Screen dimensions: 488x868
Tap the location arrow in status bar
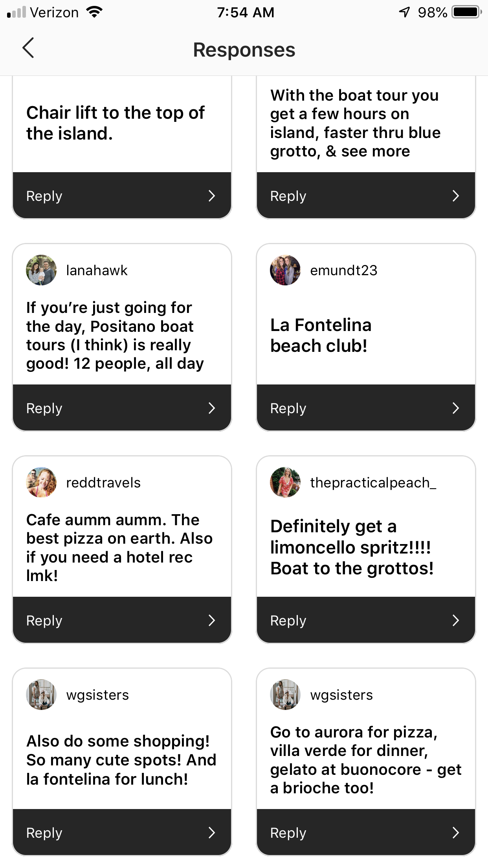[x=404, y=12]
